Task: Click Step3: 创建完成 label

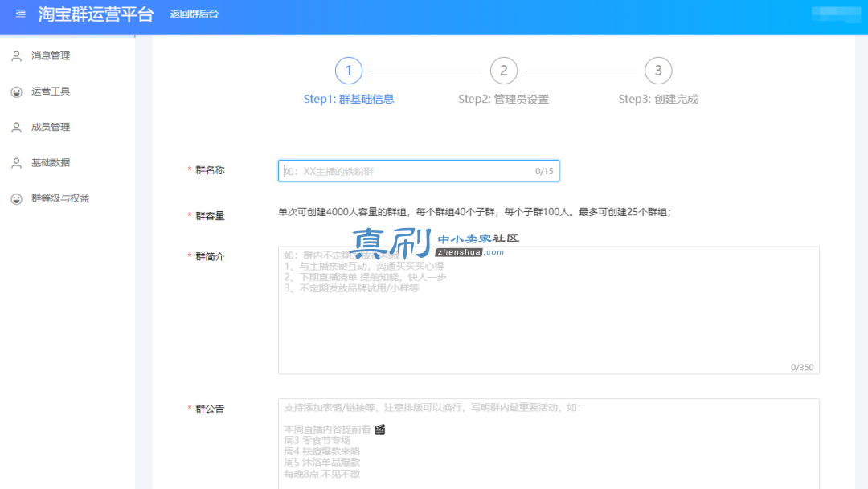Action: (x=658, y=99)
